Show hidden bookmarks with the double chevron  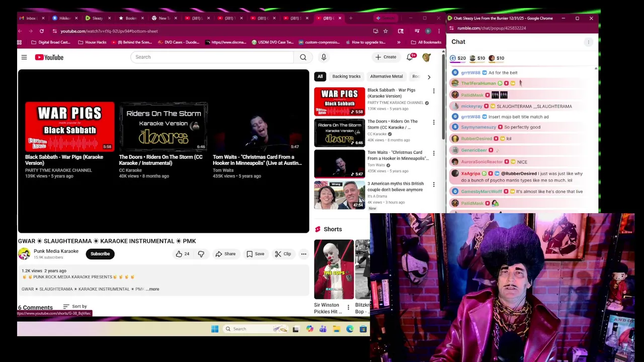coord(398,42)
